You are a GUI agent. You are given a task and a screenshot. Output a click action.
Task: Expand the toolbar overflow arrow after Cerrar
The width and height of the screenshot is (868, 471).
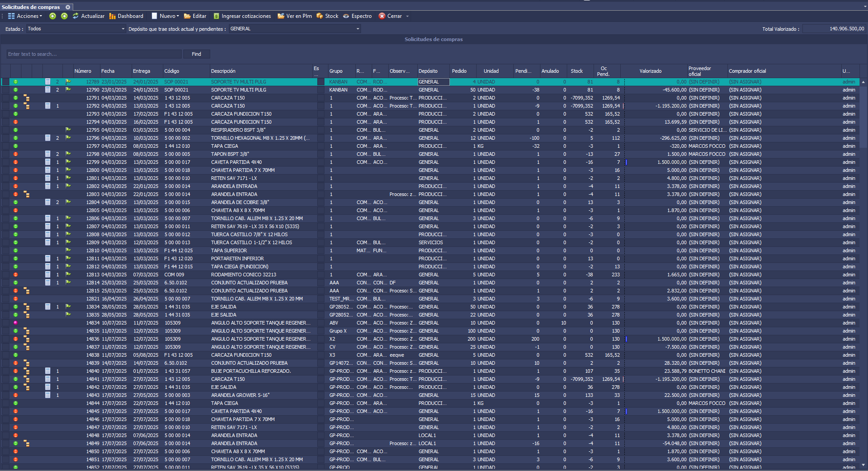pyautogui.click(x=407, y=17)
